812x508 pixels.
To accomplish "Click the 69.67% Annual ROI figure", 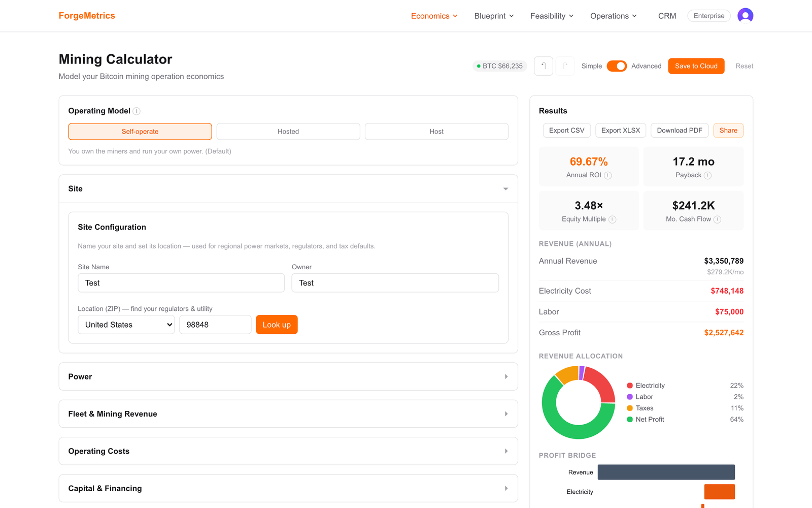I will (x=589, y=162).
